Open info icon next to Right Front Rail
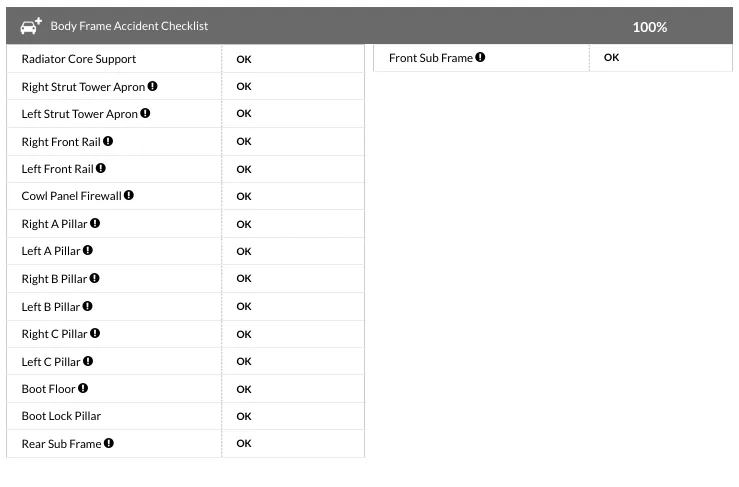Screen dimensions: 739x487 (108, 141)
